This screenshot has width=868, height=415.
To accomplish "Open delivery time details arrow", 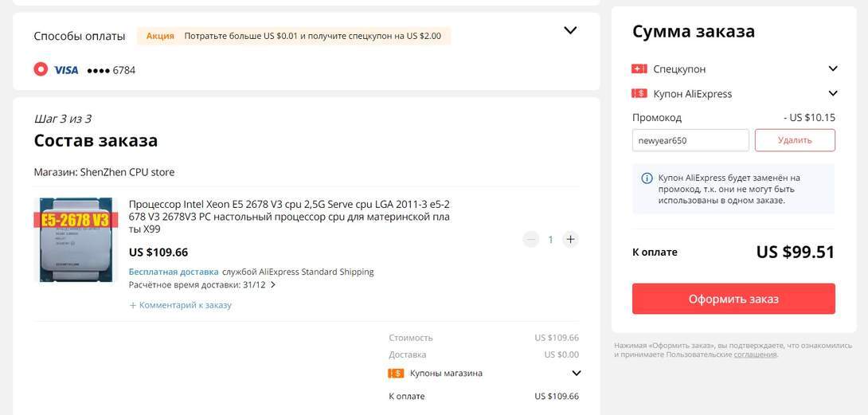I will pos(273,284).
